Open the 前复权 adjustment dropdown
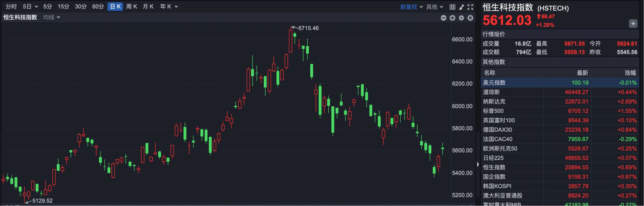This screenshot has height=206, width=644. pyautogui.click(x=412, y=7)
